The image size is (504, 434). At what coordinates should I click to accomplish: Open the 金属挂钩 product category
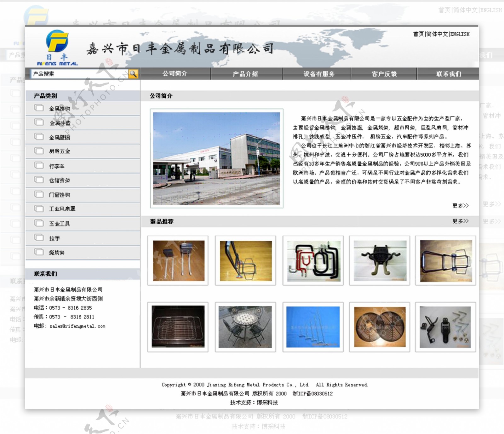(x=60, y=109)
